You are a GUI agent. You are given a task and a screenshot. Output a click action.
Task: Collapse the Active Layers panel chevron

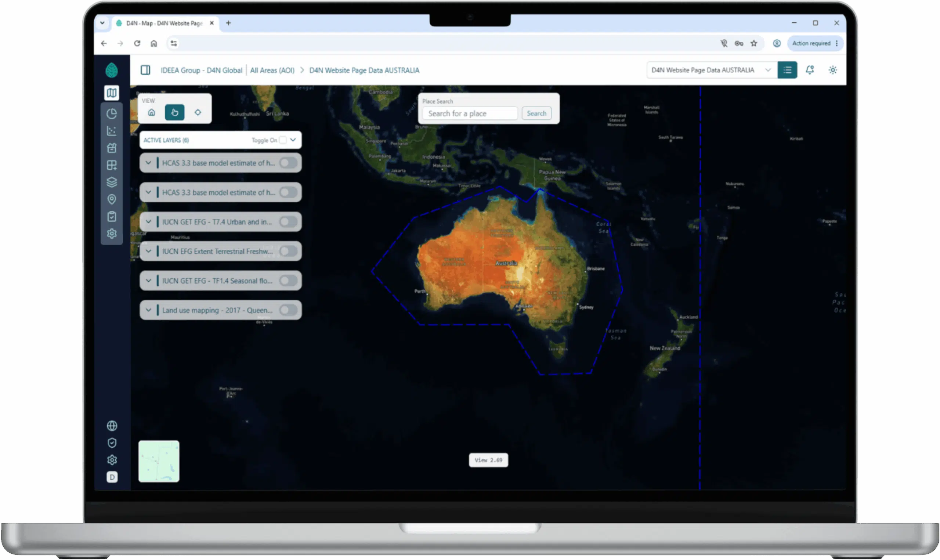pos(293,140)
